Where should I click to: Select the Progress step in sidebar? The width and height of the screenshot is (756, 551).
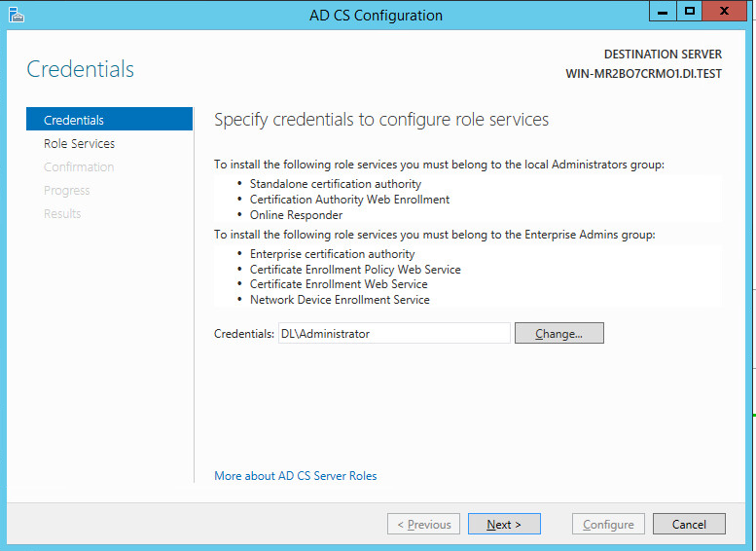66,190
